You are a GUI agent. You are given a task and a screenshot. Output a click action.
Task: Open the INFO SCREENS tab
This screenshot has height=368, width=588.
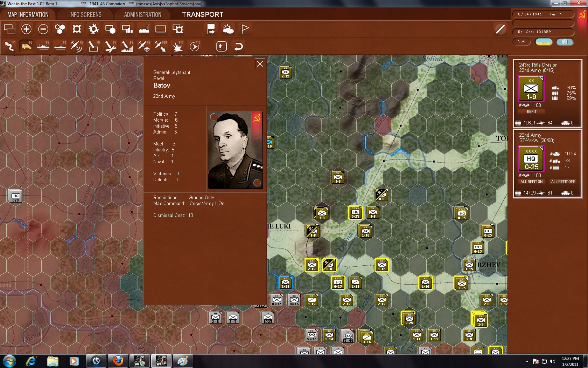click(x=85, y=15)
